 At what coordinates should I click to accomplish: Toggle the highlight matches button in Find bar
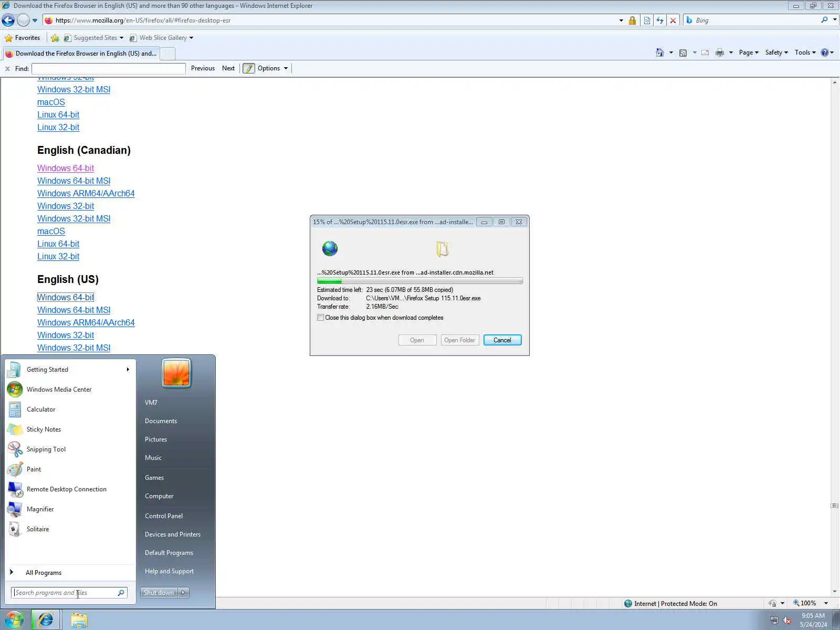coord(249,69)
